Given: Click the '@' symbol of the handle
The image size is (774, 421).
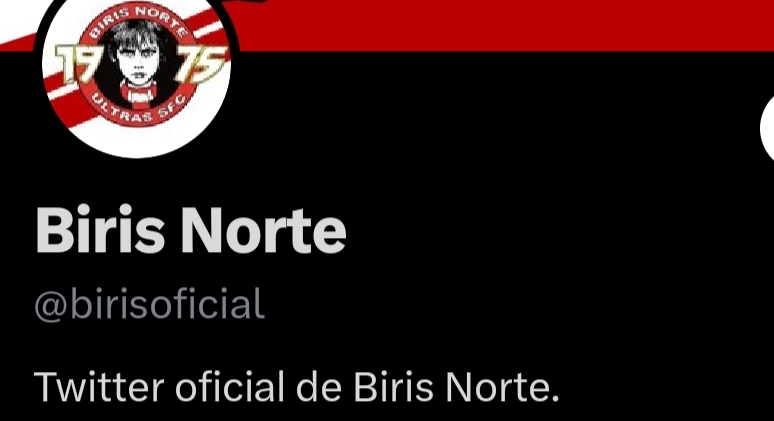Looking at the screenshot, I should [50, 307].
